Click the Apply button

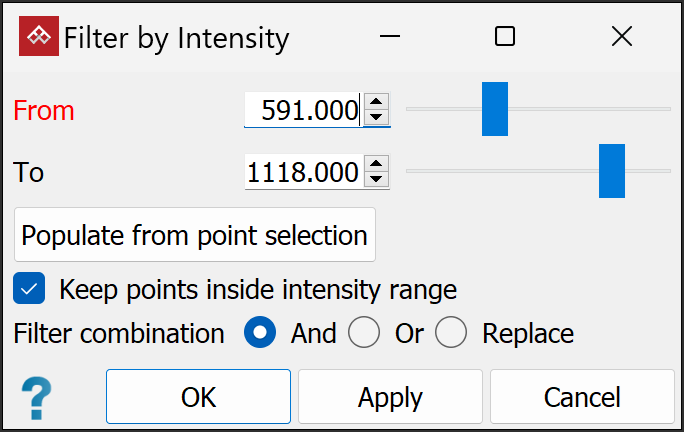point(390,397)
